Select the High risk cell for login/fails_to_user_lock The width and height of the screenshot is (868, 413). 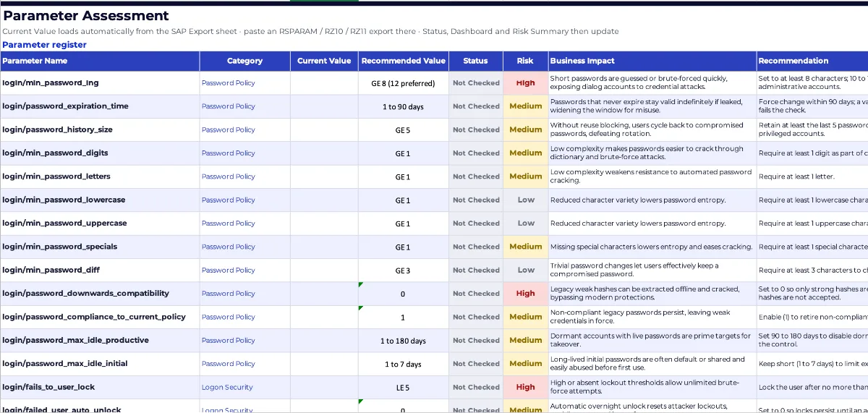[x=526, y=387]
